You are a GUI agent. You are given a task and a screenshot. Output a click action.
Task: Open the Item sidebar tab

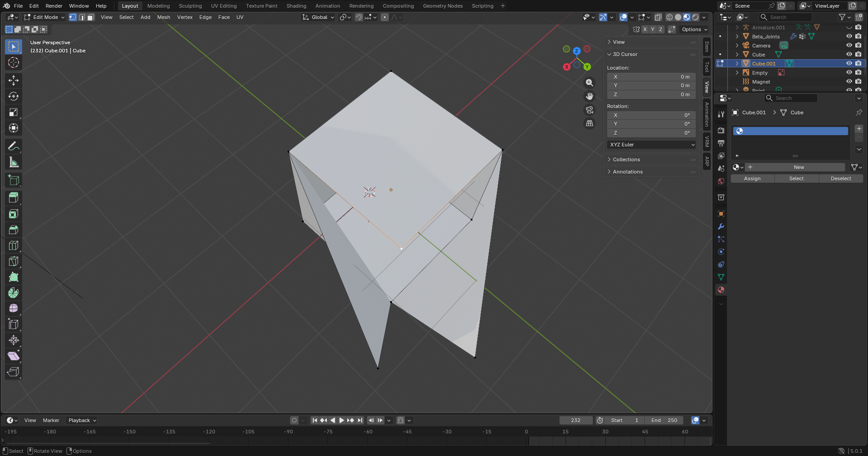(x=707, y=47)
